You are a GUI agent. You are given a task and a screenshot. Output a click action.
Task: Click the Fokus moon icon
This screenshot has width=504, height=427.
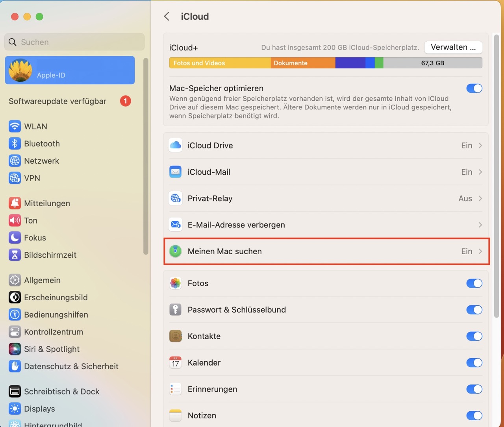point(15,238)
